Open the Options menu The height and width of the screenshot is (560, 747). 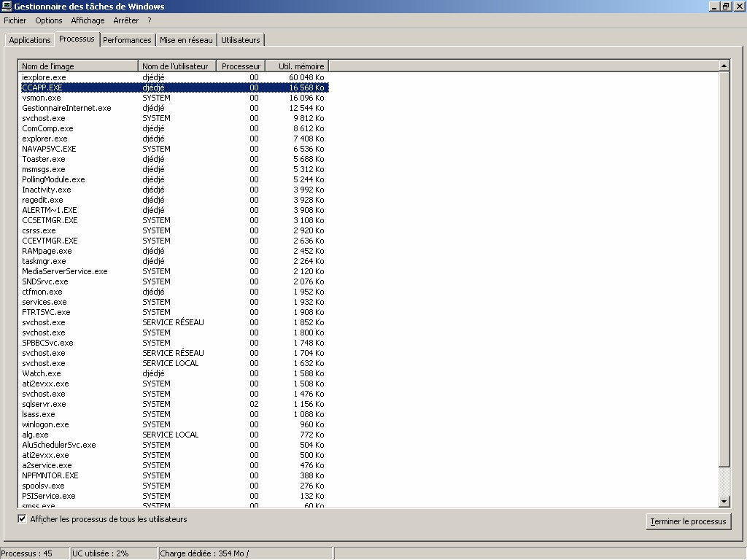pyautogui.click(x=49, y=20)
